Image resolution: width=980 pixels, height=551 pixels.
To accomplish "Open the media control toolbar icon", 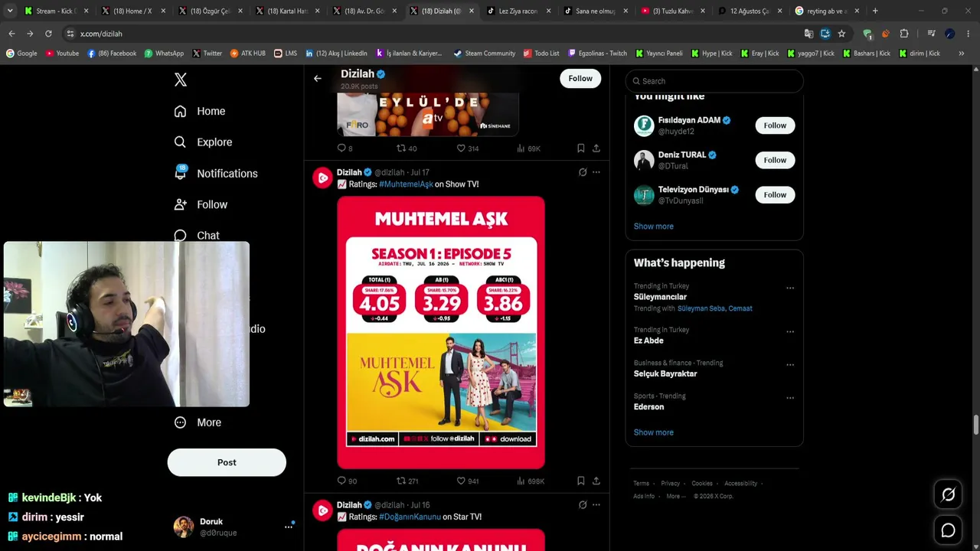I will pos(931,34).
